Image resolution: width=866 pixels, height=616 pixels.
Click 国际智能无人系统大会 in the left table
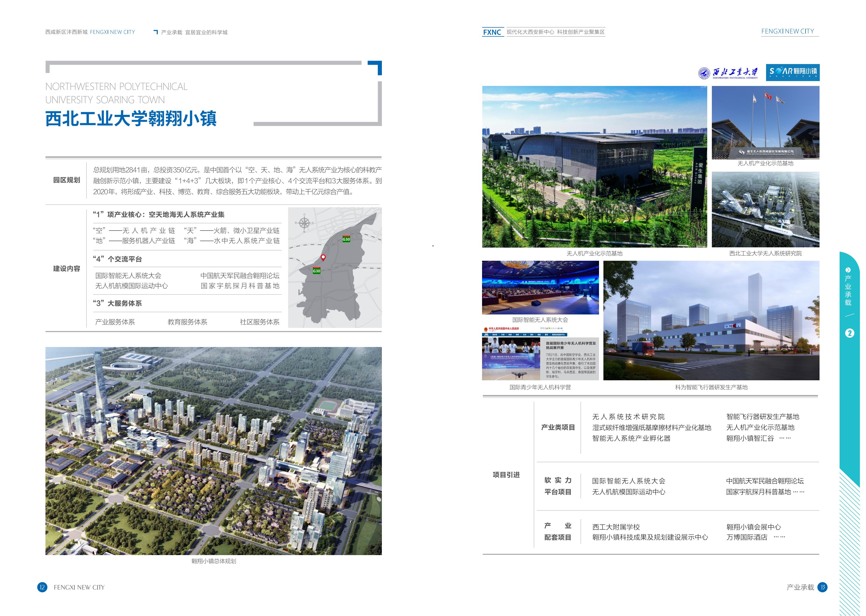(x=128, y=276)
